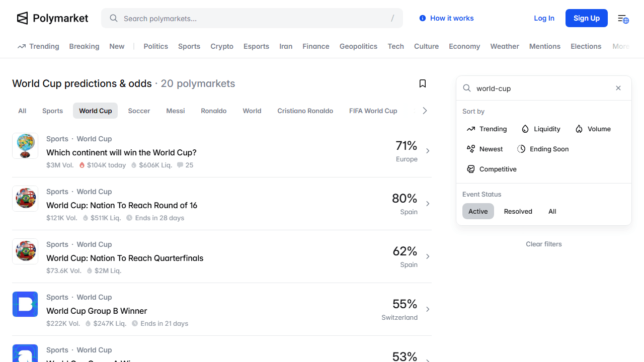Open the menu and language icon

(623, 19)
